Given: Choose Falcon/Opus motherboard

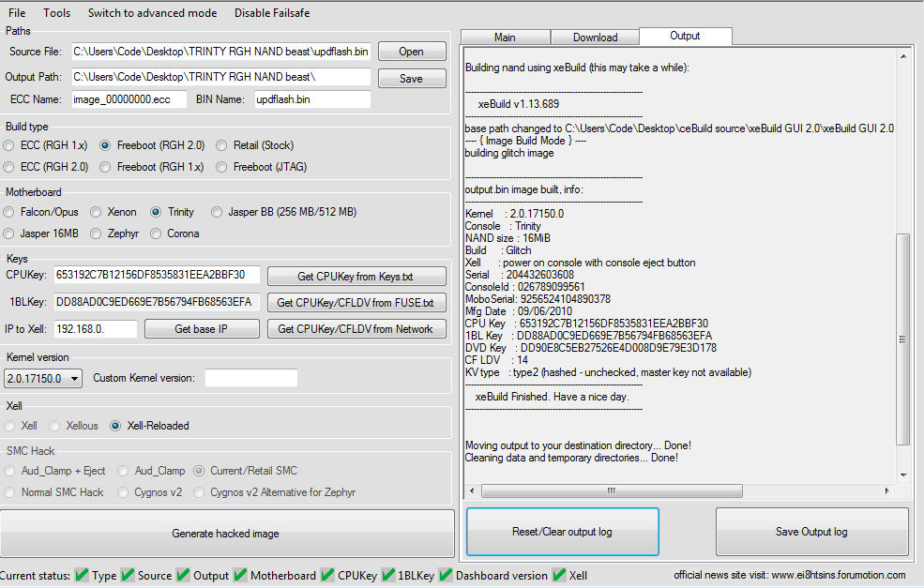Looking at the screenshot, I should (41, 212).
